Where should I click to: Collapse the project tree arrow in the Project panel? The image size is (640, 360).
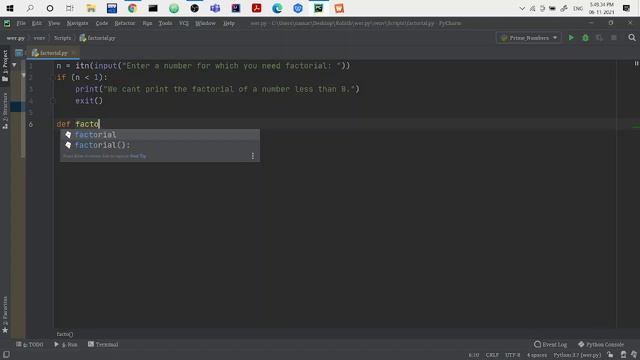pyautogui.click(x=14, y=65)
